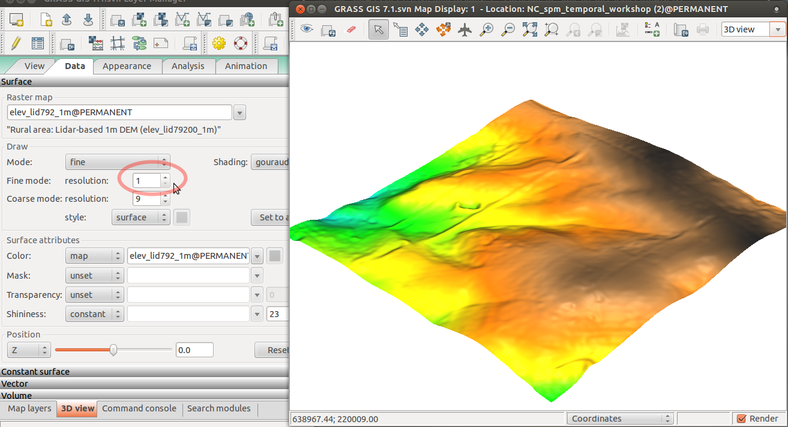Toggle the Render checkbox
Image resolution: width=788 pixels, height=427 pixels.
(x=741, y=418)
